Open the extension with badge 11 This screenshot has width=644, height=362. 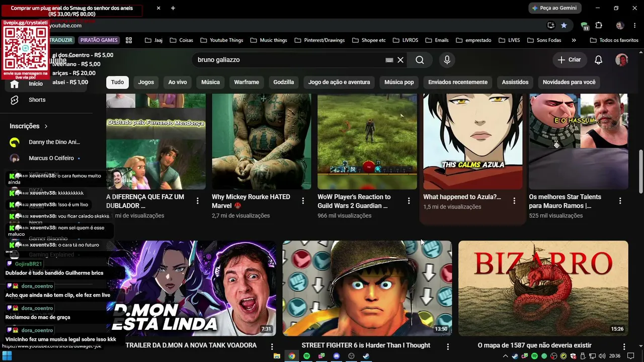point(584,26)
